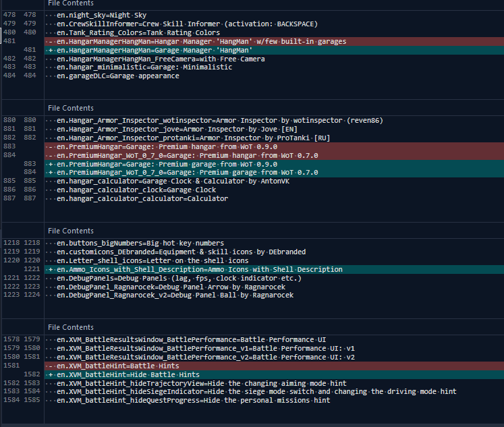Click added line XVM_battleHint=Hide Battle Hints
504x427 pixels.
pyautogui.click(x=274, y=374)
